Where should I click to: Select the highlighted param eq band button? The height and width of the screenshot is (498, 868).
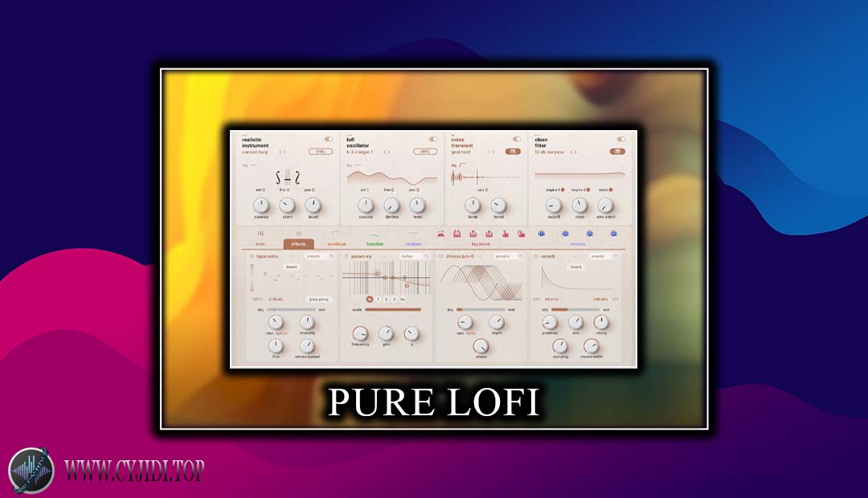click(370, 300)
